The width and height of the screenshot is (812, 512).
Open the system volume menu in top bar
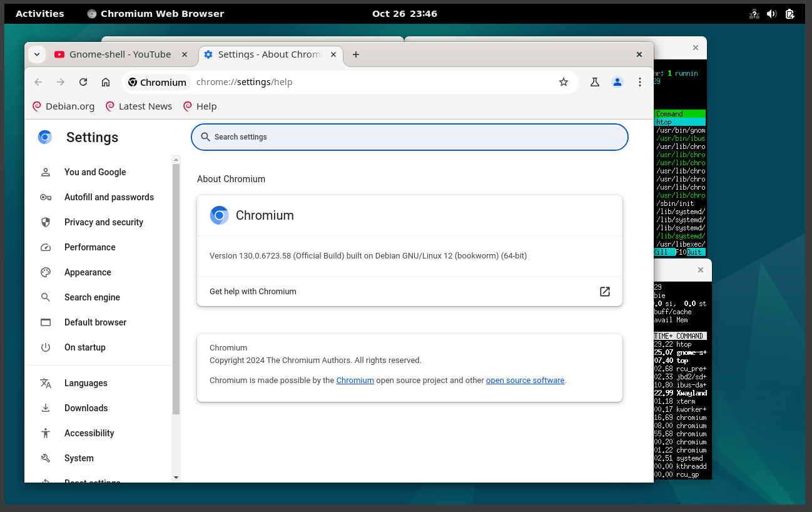click(x=771, y=13)
